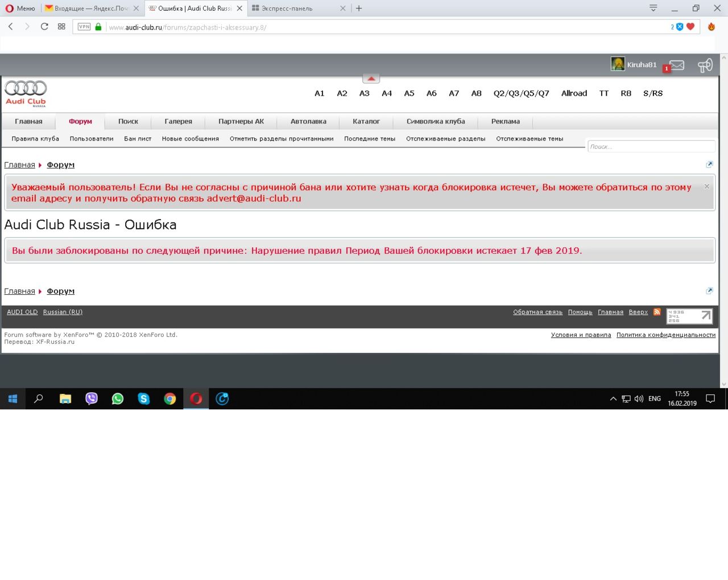The image size is (728, 580).
Task: Click top breadcrumb Главная link
Action: 19,165
